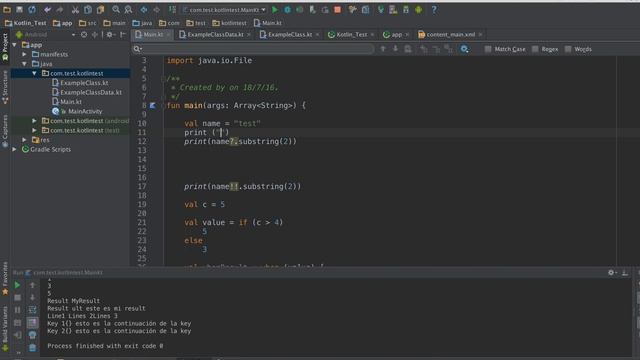The width and height of the screenshot is (640, 360).
Task: Click the Open folder toolbar icon
Action: [x=7, y=9]
